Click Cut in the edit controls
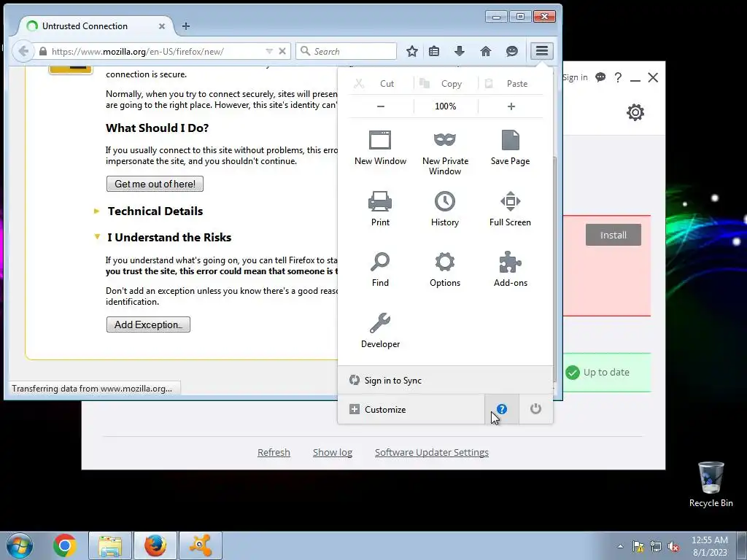The height and width of the screenshot is (560, 747). tap(380, 84)
